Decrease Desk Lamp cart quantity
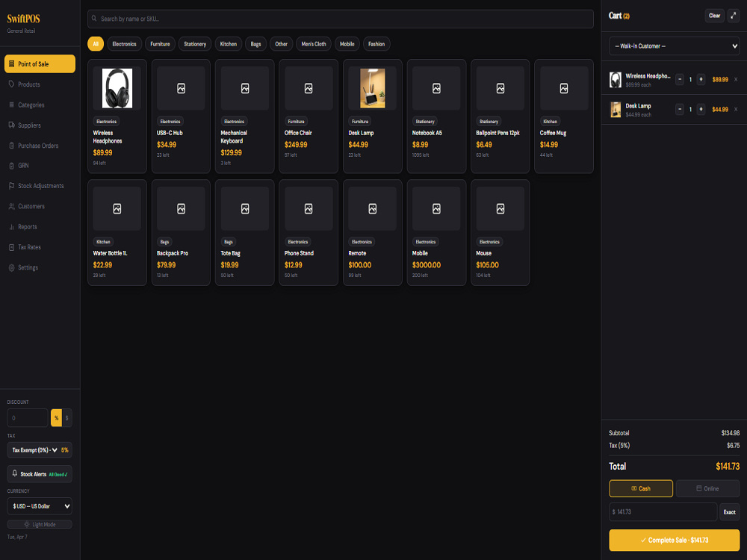Screen dimensions: 747x560 click(x=680, y=110)
